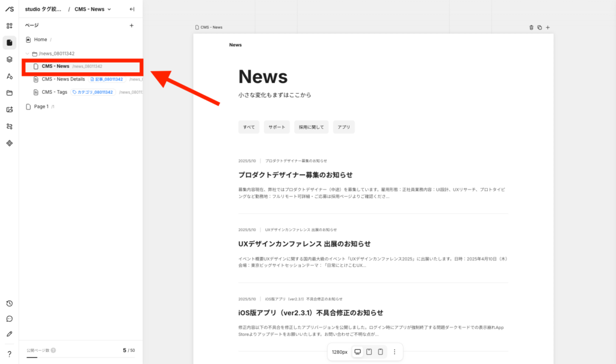
Task: Select the 採用に関して filter tab
Action: click(311, 127)
